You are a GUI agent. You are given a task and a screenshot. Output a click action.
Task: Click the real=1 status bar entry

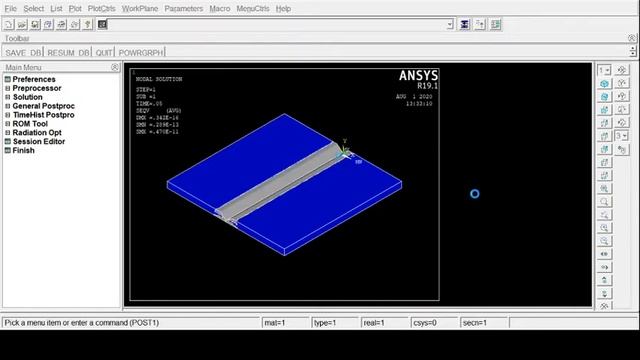pos(384,323)
